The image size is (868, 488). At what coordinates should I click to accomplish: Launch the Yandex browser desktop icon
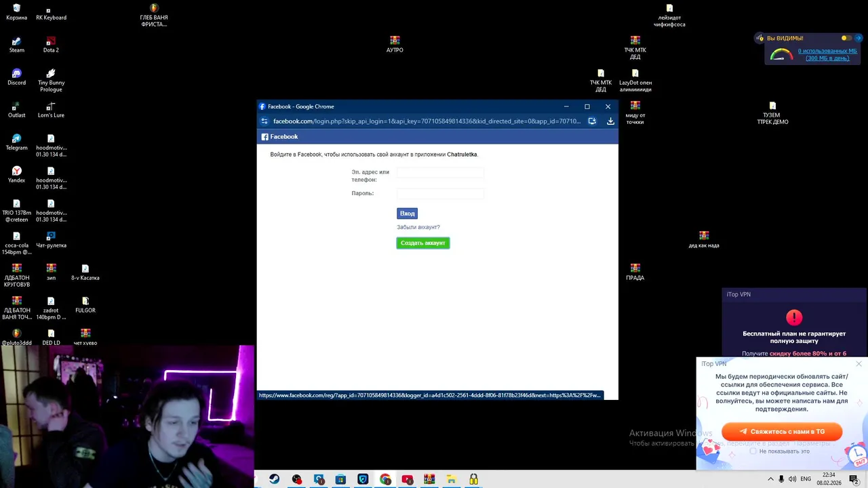click(x=16, y=175)
